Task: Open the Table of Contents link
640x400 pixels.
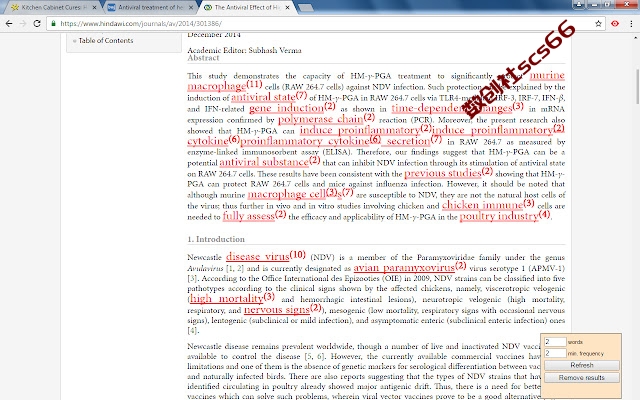Action: tap(106, 40)
